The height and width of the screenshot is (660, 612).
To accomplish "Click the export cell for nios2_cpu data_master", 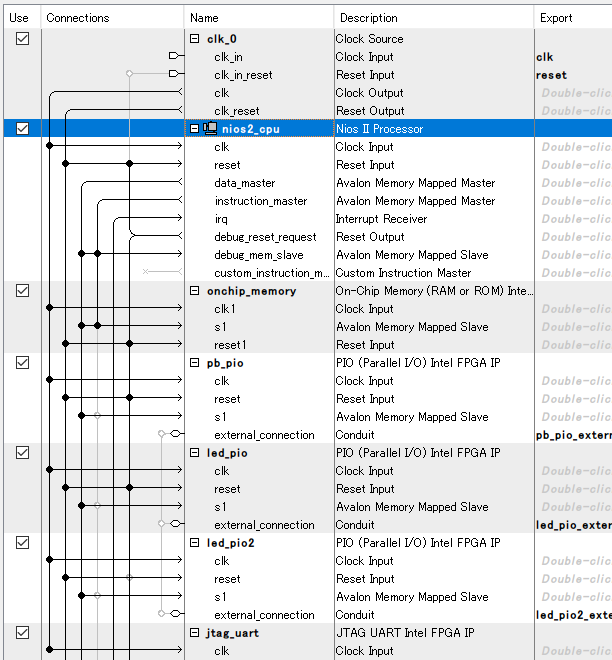I will pyautogui.click(x=573, y=183).
